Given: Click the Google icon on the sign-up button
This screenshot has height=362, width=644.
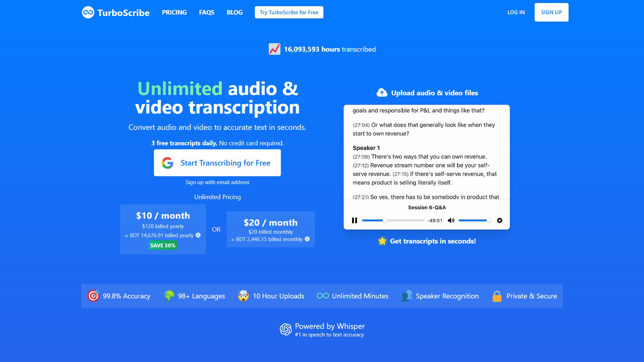Looking at the screenshot, I should tap(167, 163).
